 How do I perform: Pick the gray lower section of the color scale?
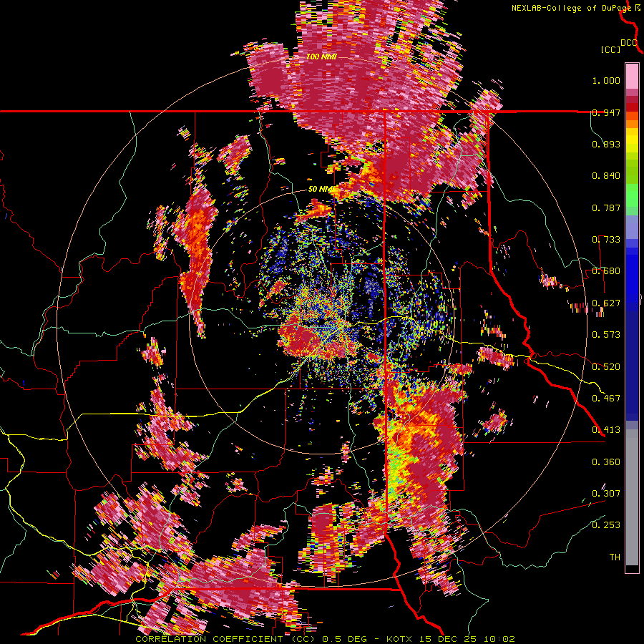click(x=632, y=497)
